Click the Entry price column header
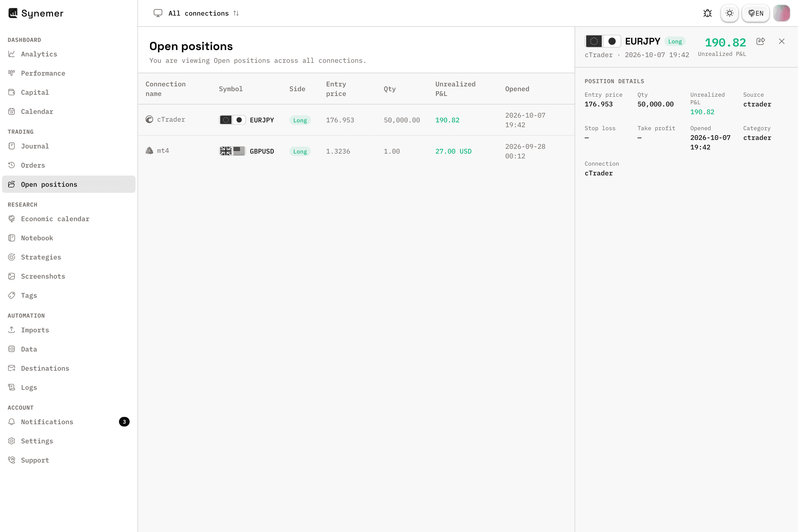798x532 pixels. [336, 89]
